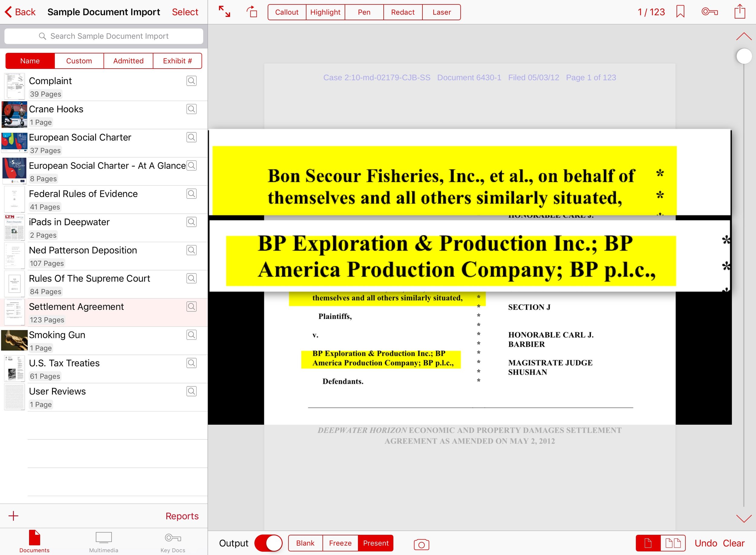The image size is (756, 555).
Task: Preview European Social Charter magnifier icon
Action: 191,137
